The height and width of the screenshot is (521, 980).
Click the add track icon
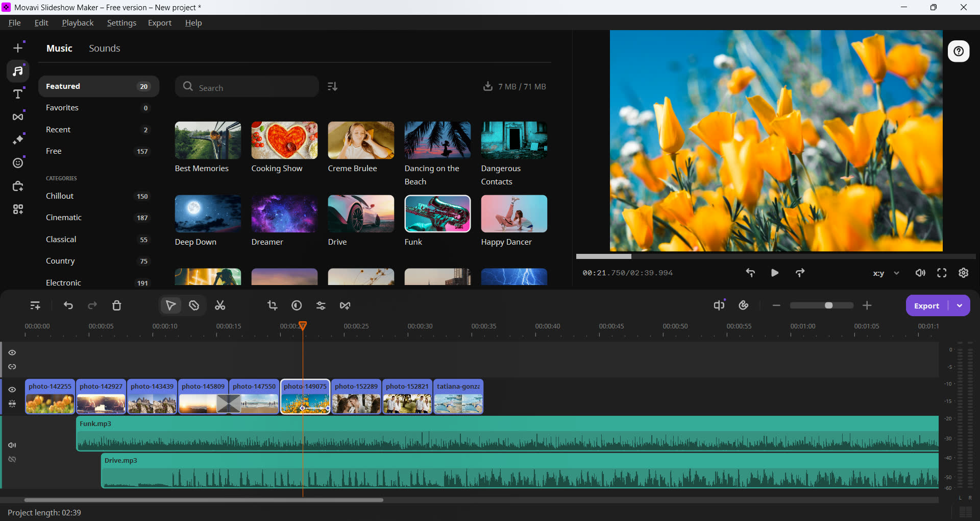coord(35,305)
